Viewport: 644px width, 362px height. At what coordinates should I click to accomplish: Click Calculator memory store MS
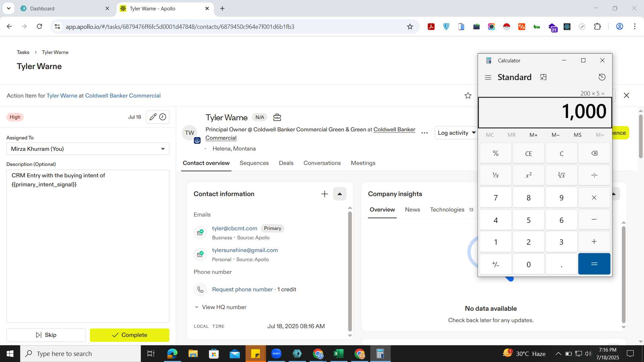(577, 135)
